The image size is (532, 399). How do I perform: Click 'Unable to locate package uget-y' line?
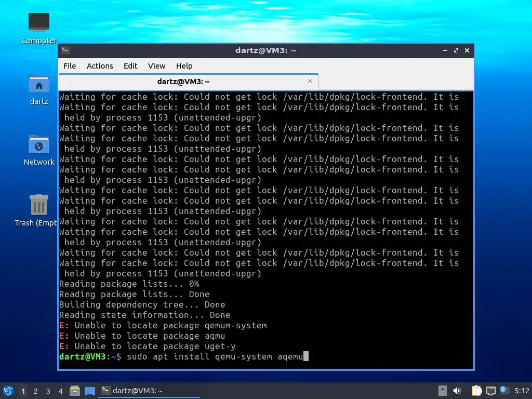coord(147,346)
